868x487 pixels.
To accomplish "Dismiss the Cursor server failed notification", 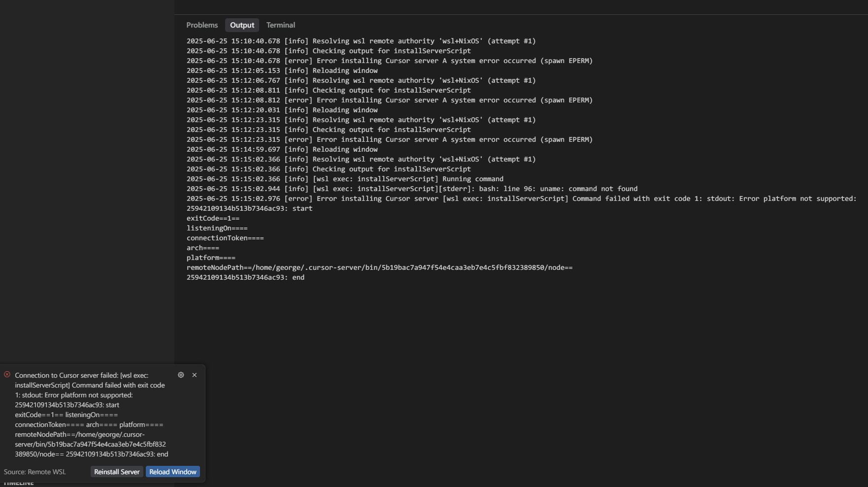I will pos(194,375).
